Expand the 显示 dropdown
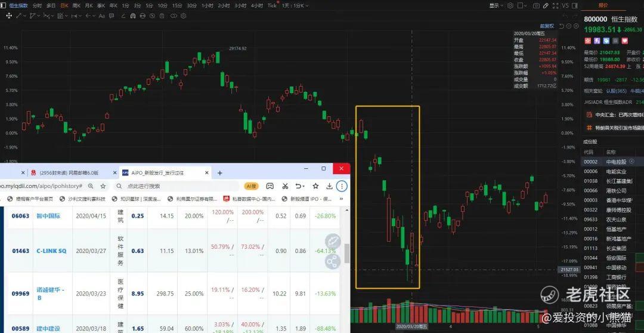 click(x=496, y=6)
